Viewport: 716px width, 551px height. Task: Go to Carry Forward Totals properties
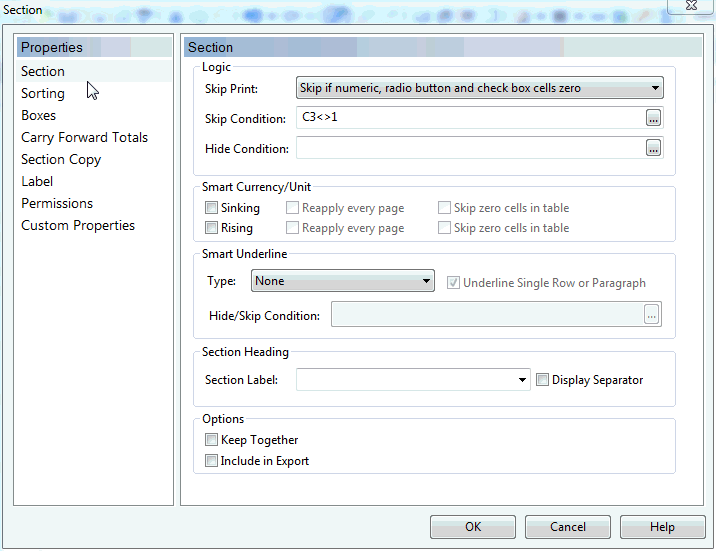(x=84, y=138)
